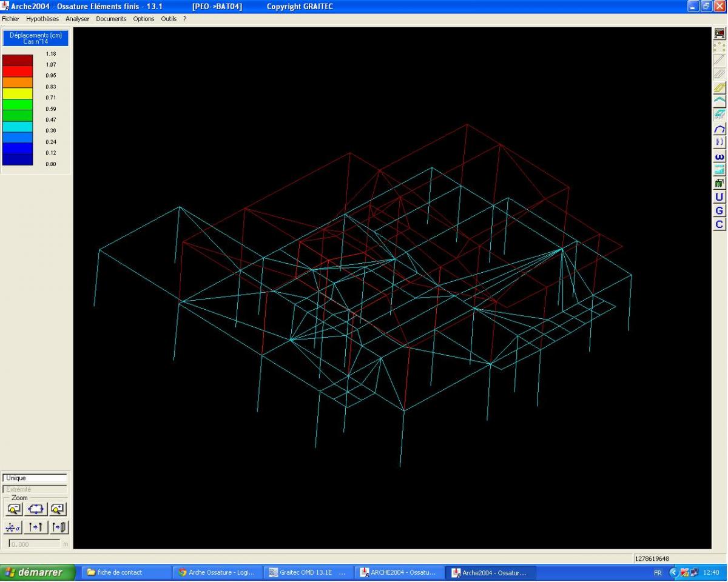
Task: Click the dark red 1.18 legend swatch
Action: pyautogui.click(x=18, y=60)
